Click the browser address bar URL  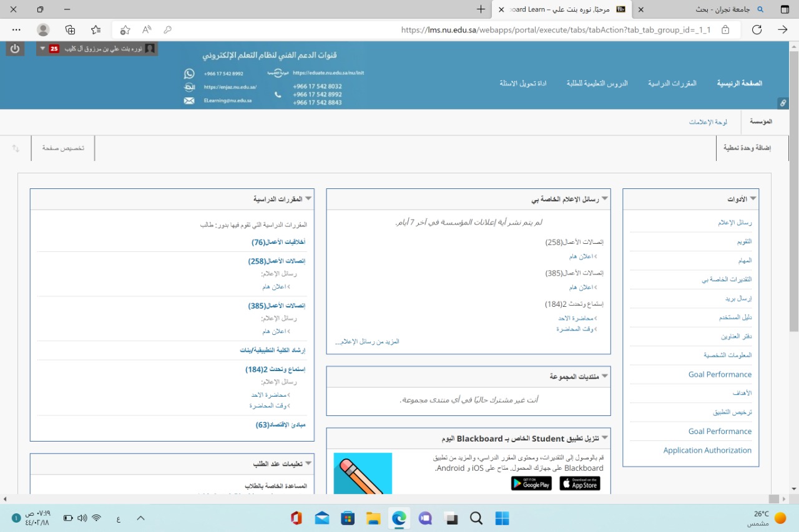click(556, 29)
